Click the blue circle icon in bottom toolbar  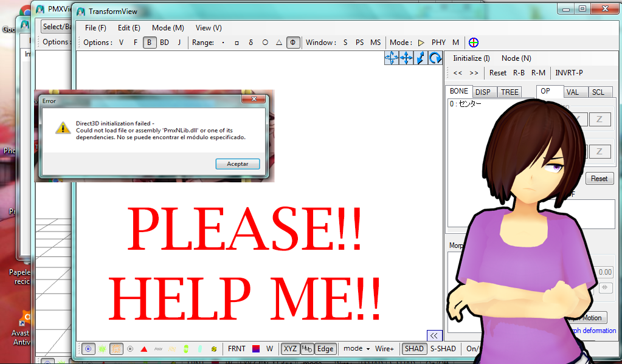[88, 349]
